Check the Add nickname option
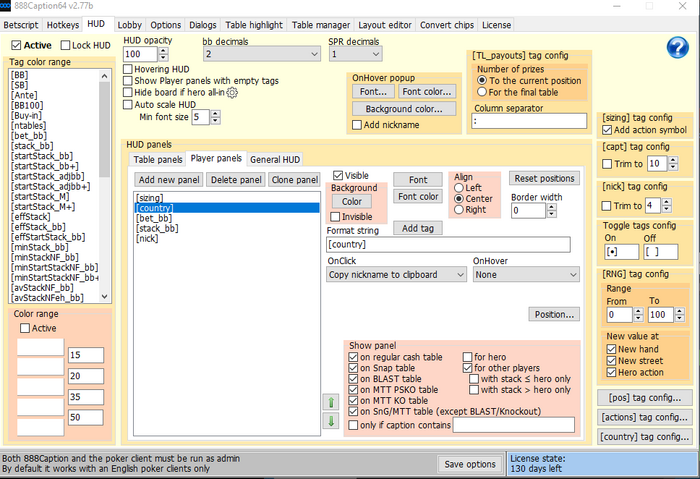The image size is (700, 479). pos(357,125)
